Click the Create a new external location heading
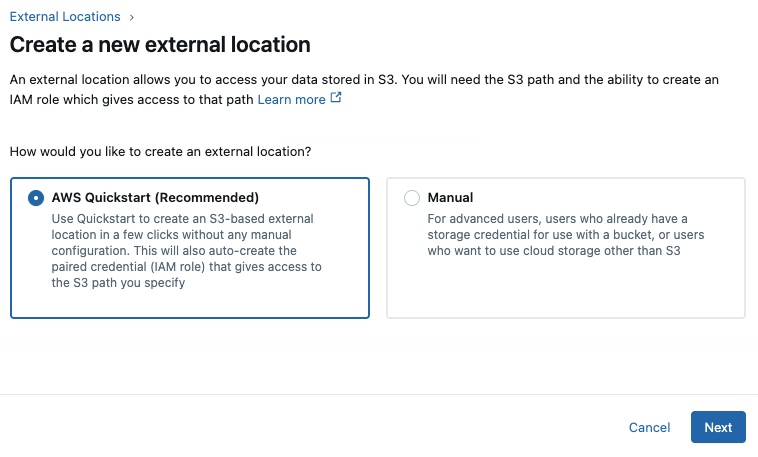The image size is (758, 457). pos(160,45)
